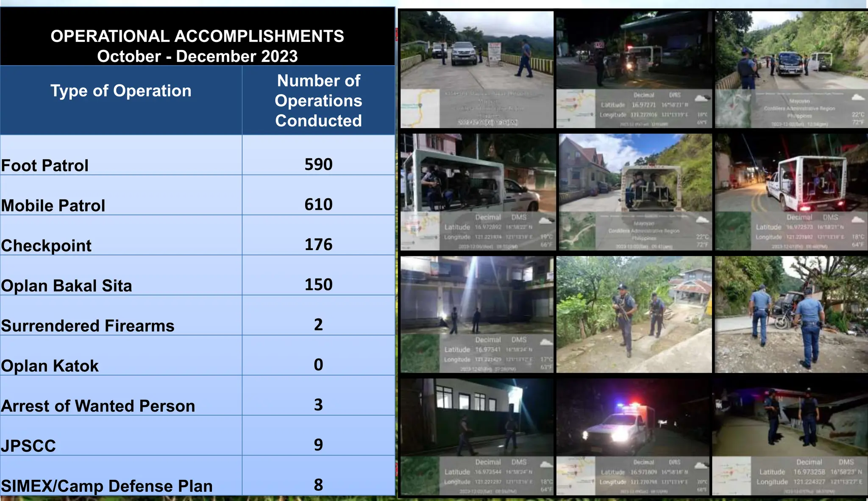Open the photo of officers walking toward motorcycle
This screenshot has height=501, width=868.
coord(791,314)
